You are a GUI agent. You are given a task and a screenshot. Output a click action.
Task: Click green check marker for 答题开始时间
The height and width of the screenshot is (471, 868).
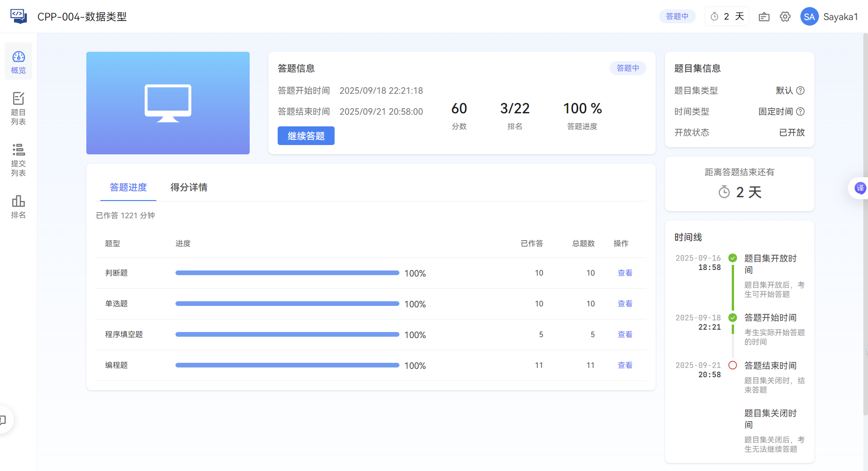(x=733, y=318)
